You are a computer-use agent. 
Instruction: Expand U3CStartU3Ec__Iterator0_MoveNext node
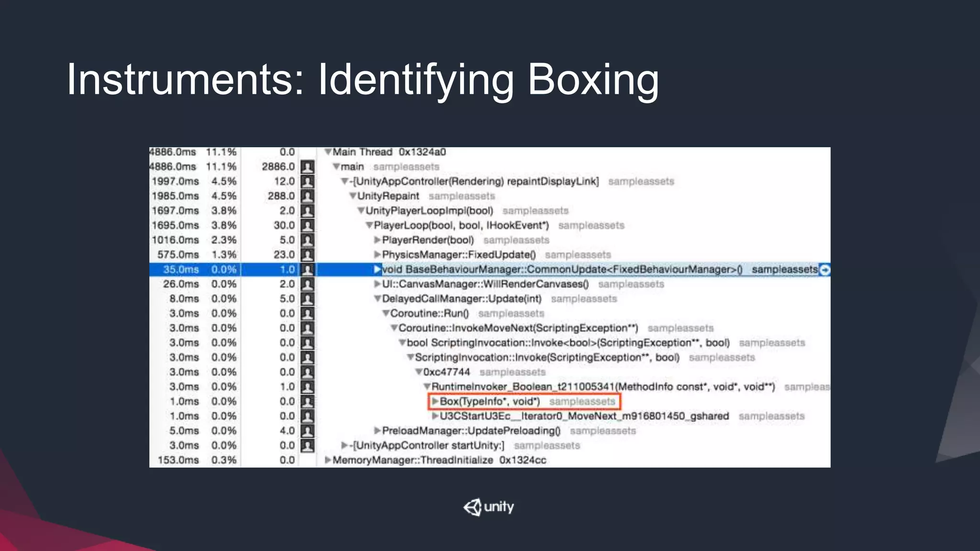click(435, 416)
